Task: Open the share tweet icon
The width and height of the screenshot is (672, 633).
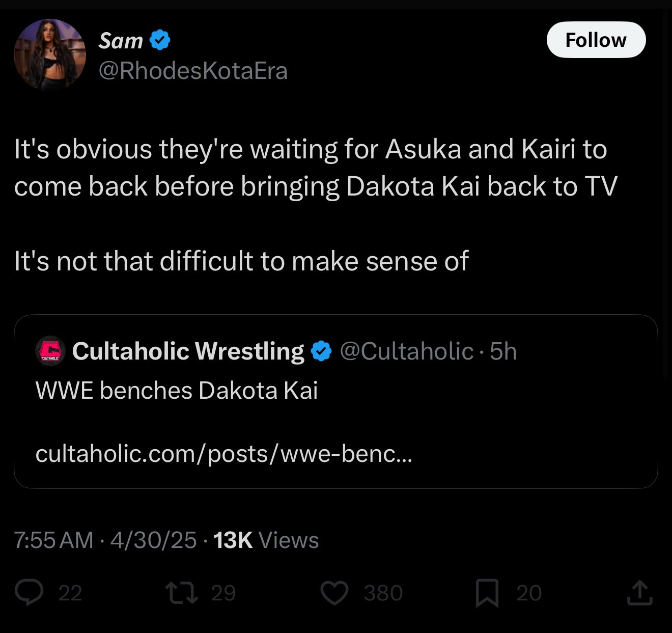Action: click(x=639, y=593)
